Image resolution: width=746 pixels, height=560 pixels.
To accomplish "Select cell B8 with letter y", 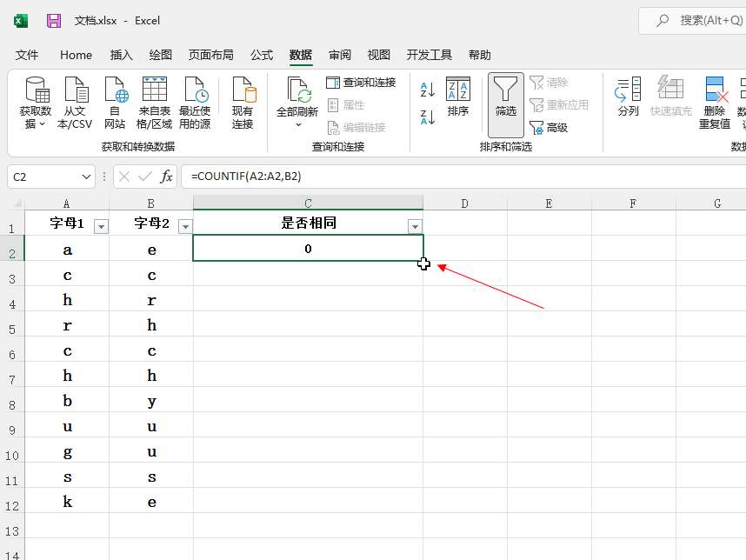I will (151, 400).
